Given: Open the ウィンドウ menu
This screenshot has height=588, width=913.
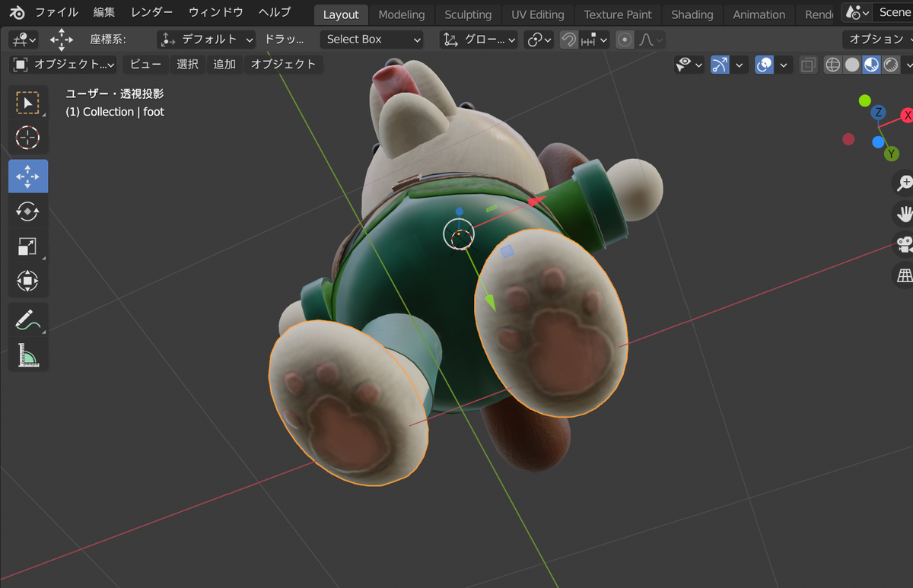Looking at the screenshot, I should [x=216, y=13].
